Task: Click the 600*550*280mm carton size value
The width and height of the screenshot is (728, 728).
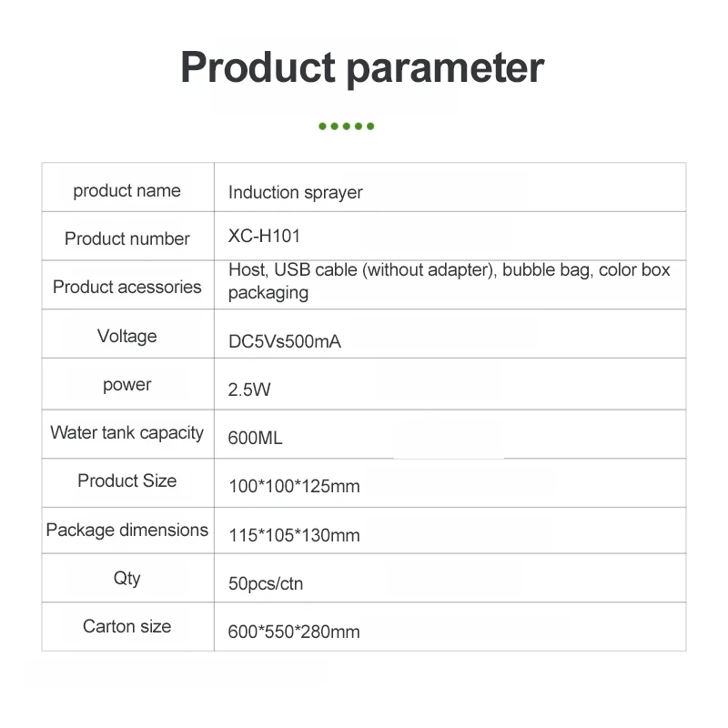Action: click(x=294, y=632)
